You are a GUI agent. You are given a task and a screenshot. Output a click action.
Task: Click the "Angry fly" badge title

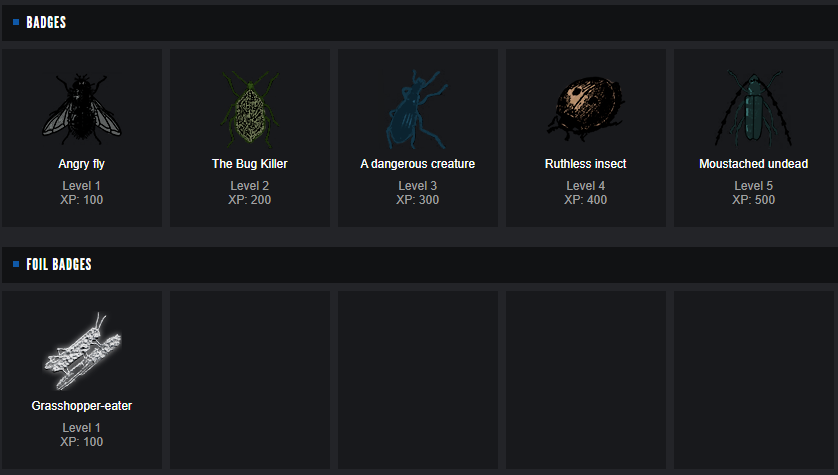[81, 164]
